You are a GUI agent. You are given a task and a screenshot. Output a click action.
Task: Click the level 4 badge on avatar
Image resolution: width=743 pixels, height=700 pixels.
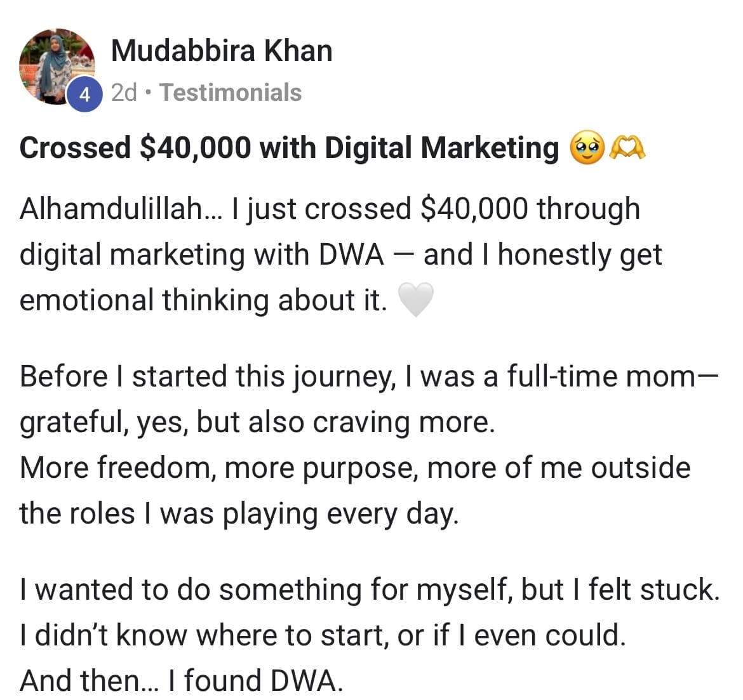pyautogui.click(x=84, y=95)
